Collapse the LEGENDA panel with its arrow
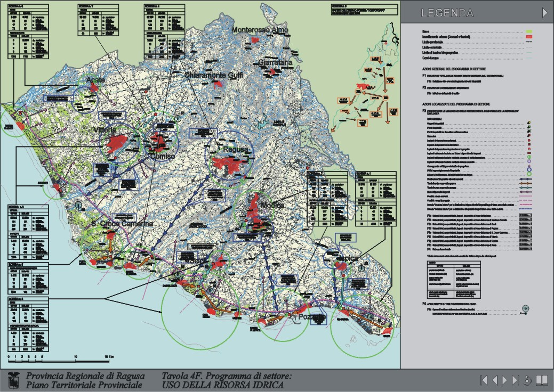 545,13
